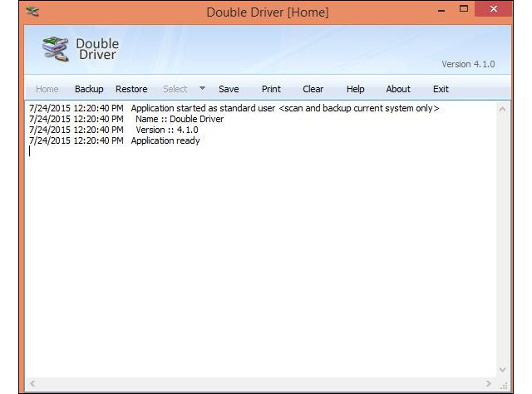Click the horizontal scrollbar right arrow
Screen dimensions: 532x394
click(x=489, y=383)
